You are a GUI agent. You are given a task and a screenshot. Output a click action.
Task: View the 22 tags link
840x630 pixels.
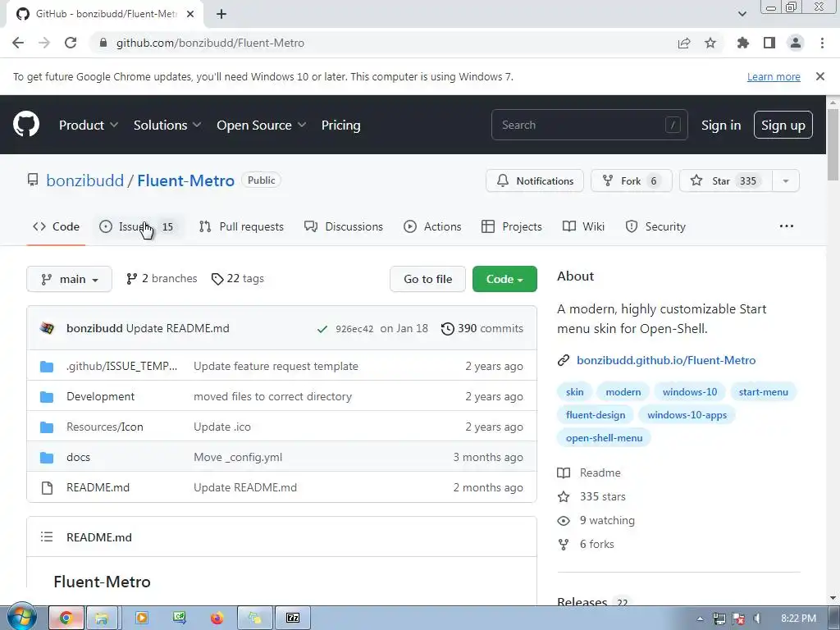pyautogui.click(x=237, y=279)
